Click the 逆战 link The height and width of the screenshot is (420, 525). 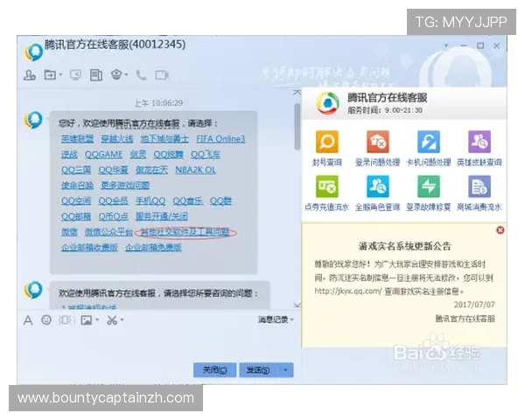tap(69, 154)
